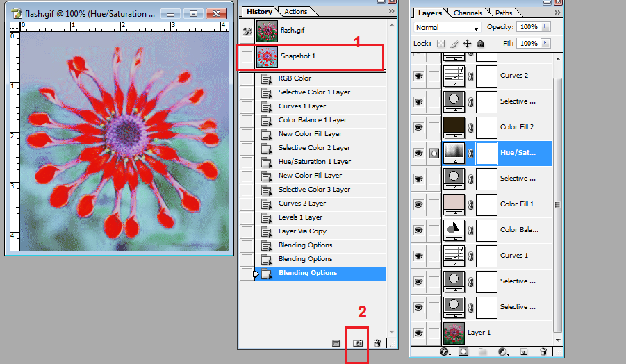Switch to the Channels tab
The height and width of the screenshot is (364, 626).
point(468,13)
